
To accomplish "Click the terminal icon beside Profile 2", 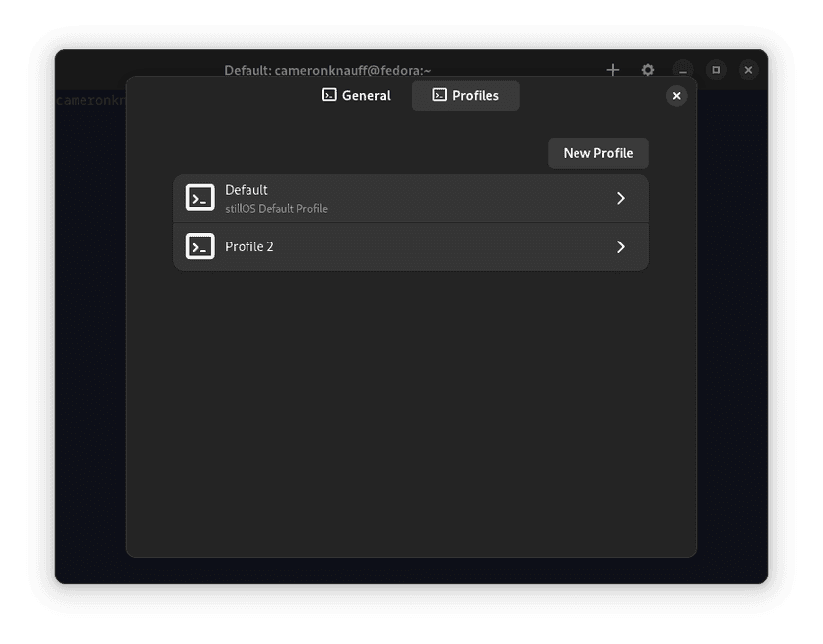I will [200, 246].
